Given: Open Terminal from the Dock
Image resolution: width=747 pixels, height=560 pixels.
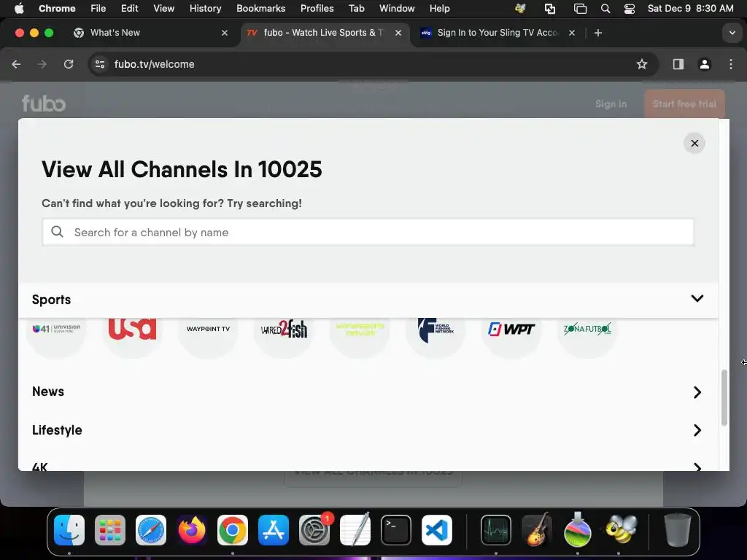Looking at the screenshot, I should (x=396, y=530).
